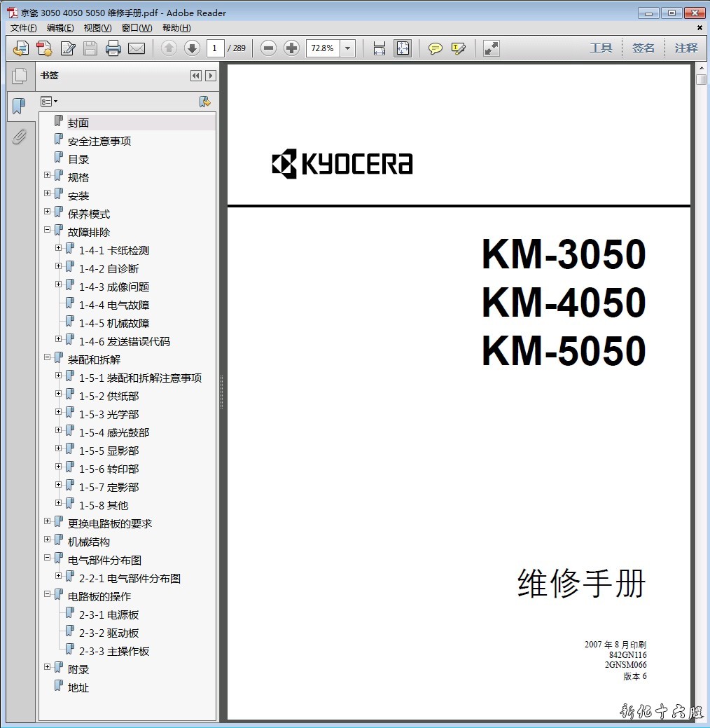The height and width of the screenshot is (728, 710).
Task: Toggle the fit one full page view
Action: [403, 48]
